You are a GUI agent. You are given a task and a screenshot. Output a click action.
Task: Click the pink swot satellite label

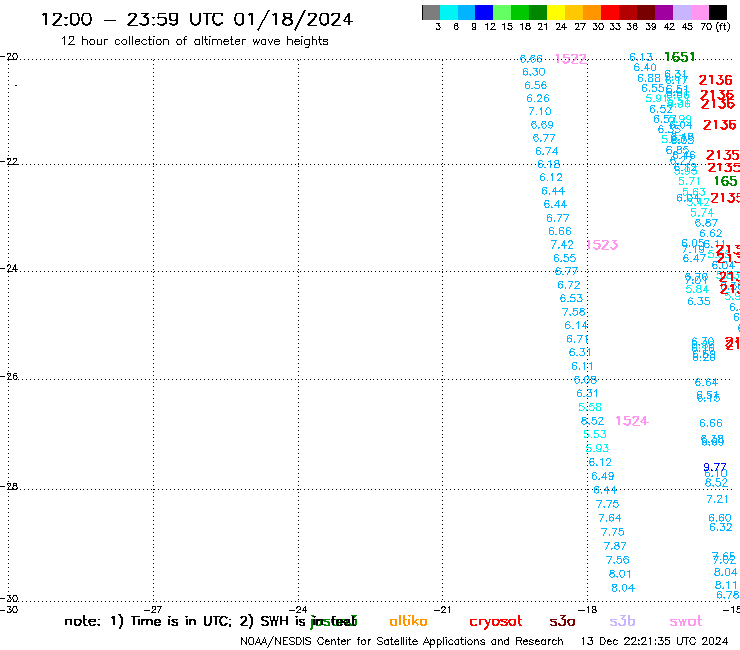pyautogui.click(x=686, y=622)
